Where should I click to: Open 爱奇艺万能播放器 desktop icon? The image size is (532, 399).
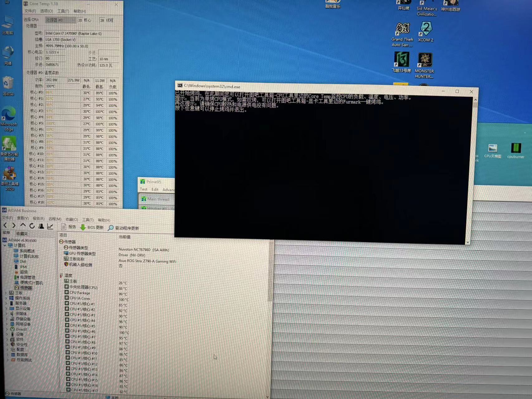click(x=9, y=149)
